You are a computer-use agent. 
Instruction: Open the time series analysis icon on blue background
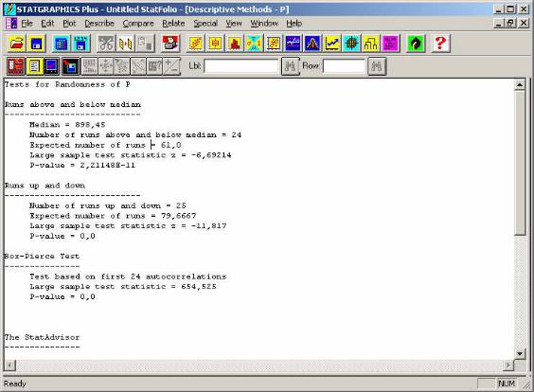point(293,44)
